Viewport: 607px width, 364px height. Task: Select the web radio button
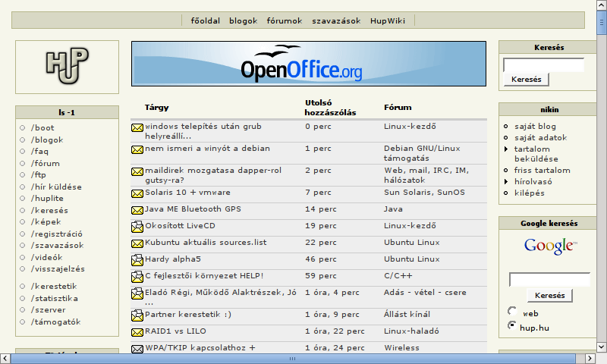[512, 311]
